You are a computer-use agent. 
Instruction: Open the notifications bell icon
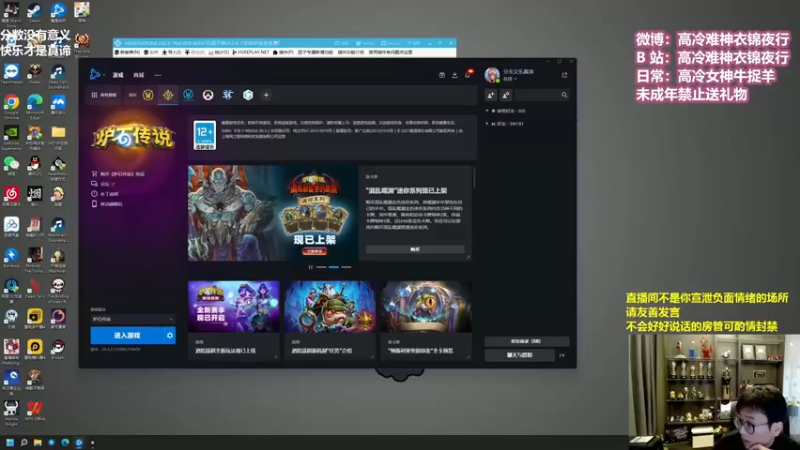468,74
